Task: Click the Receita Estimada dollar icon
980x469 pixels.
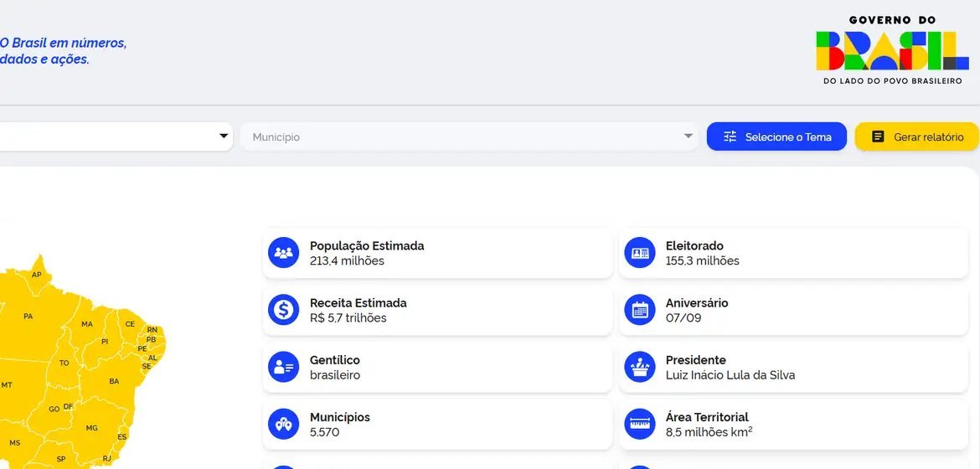Action: (284, 310)
